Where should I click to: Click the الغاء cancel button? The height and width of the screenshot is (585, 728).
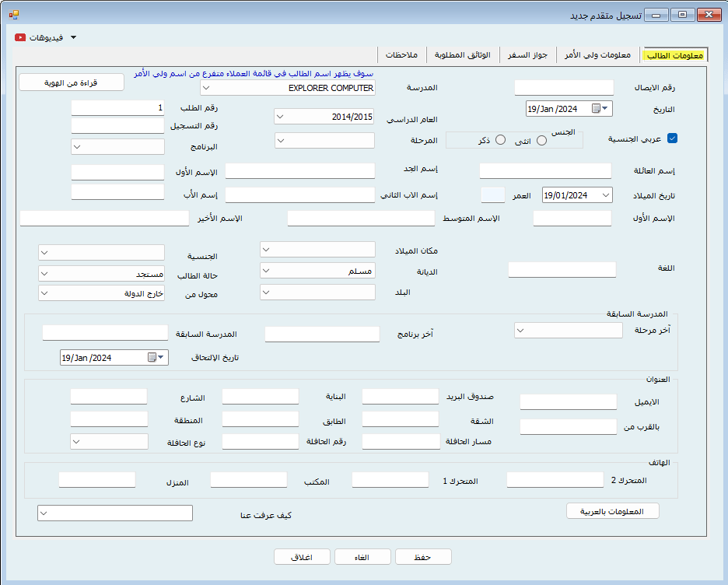click(362, 557)
